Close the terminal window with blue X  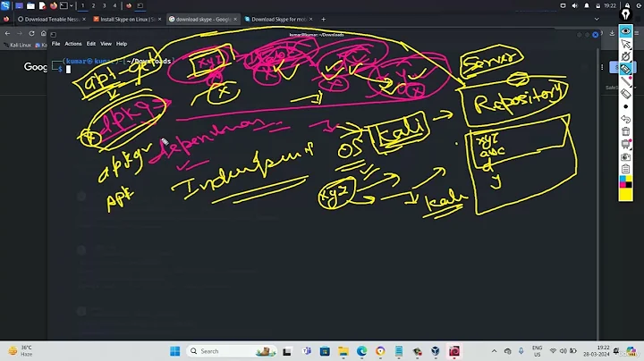(595, 35)
